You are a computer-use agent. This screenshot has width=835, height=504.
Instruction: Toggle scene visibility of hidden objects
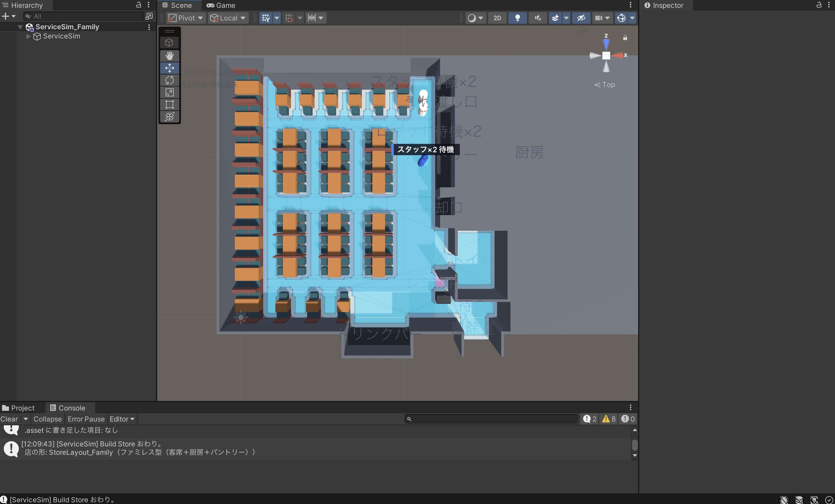click(x=581, y=18)
